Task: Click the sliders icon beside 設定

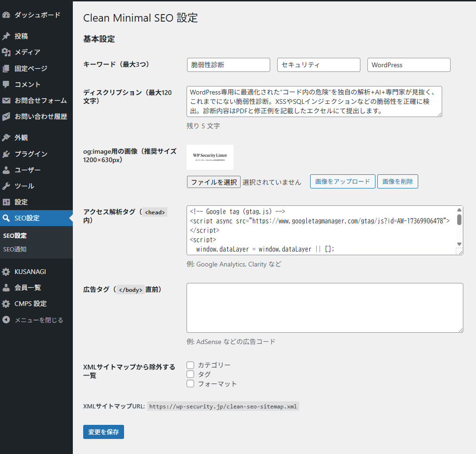Action: click(6, 202)
